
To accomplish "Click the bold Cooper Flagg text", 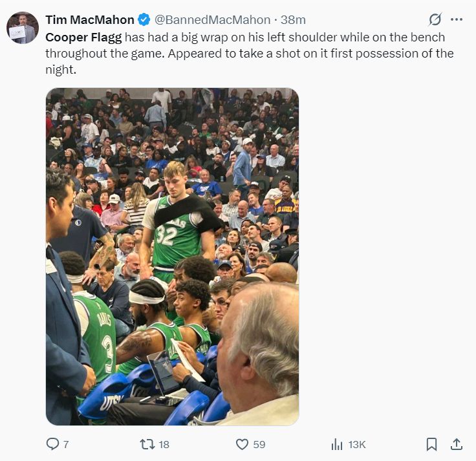I will [x=83, y=37].
